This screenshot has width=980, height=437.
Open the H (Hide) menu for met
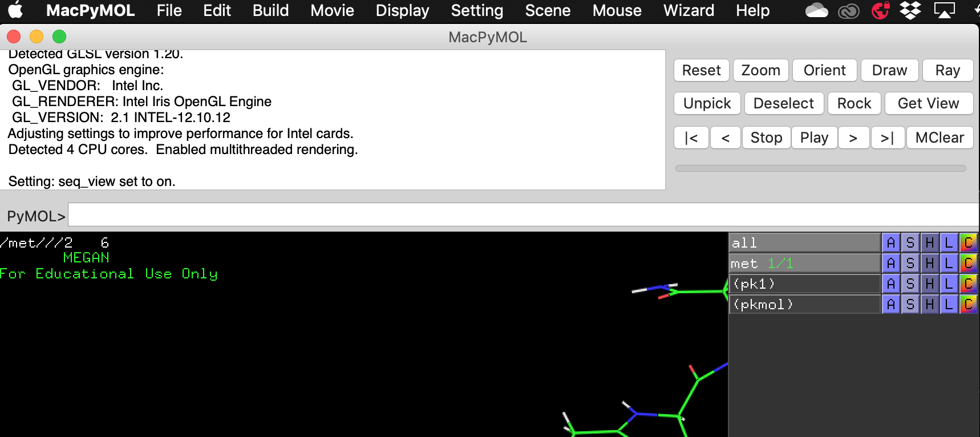tap(929, 263)
